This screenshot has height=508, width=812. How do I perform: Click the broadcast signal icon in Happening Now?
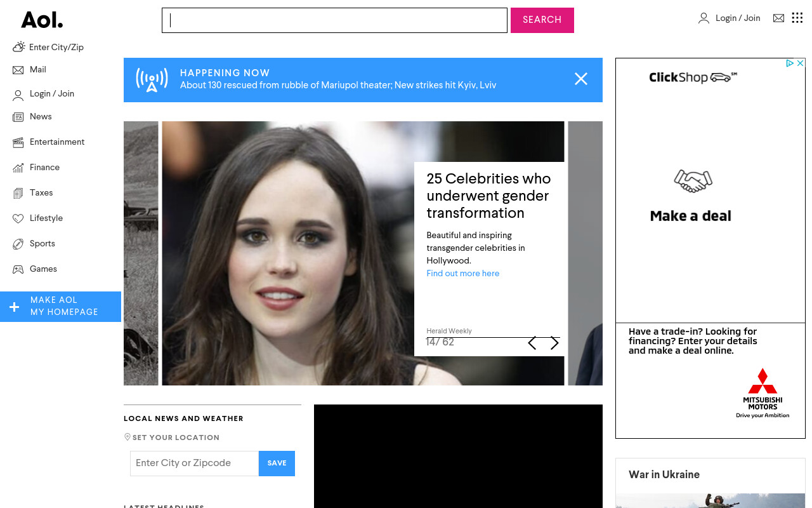[x=152, y=80]
